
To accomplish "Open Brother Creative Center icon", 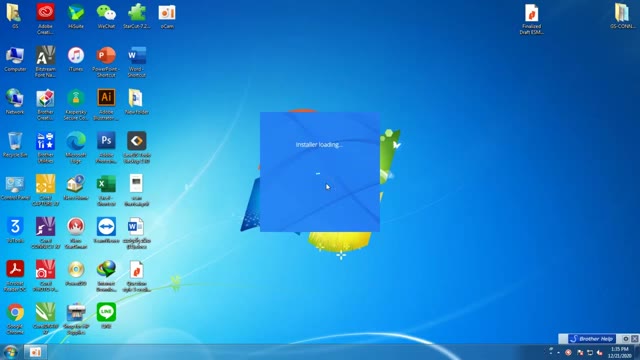I will [45, 104].
